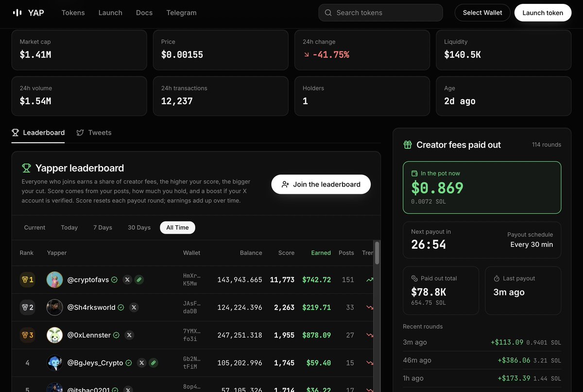Click the Select Wallet button
The image size is (583, 392).
click(x=482, y=13)
